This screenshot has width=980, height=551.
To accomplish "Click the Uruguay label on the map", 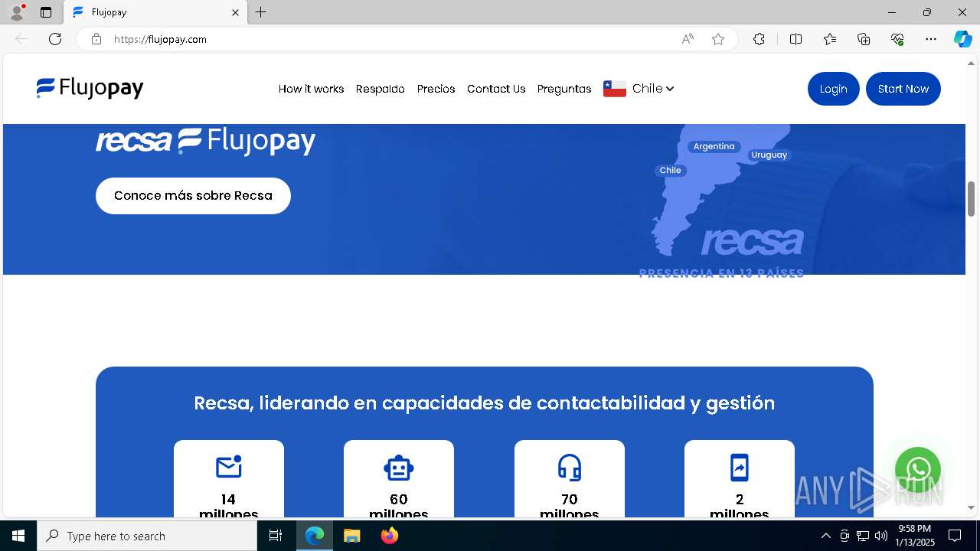I will point(769,155).
